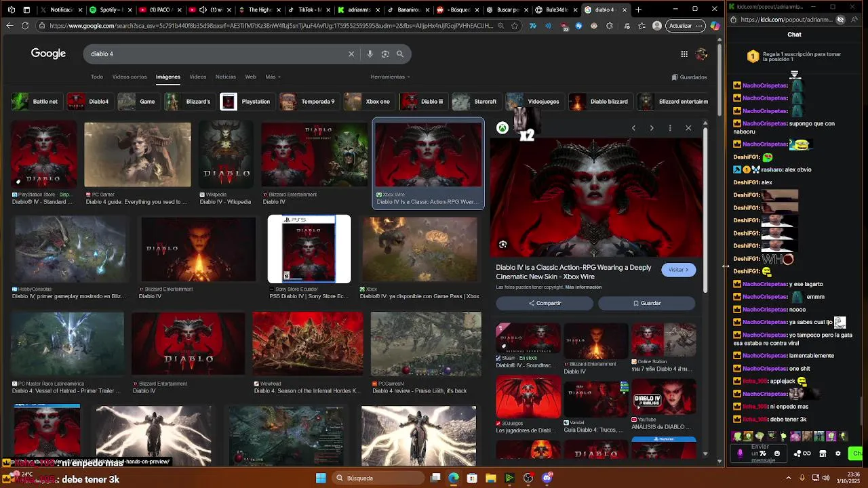Filter images by Temporada 9 chip
Image resolution: width=868 pixels, height=488 pixels.
point(309,102)
